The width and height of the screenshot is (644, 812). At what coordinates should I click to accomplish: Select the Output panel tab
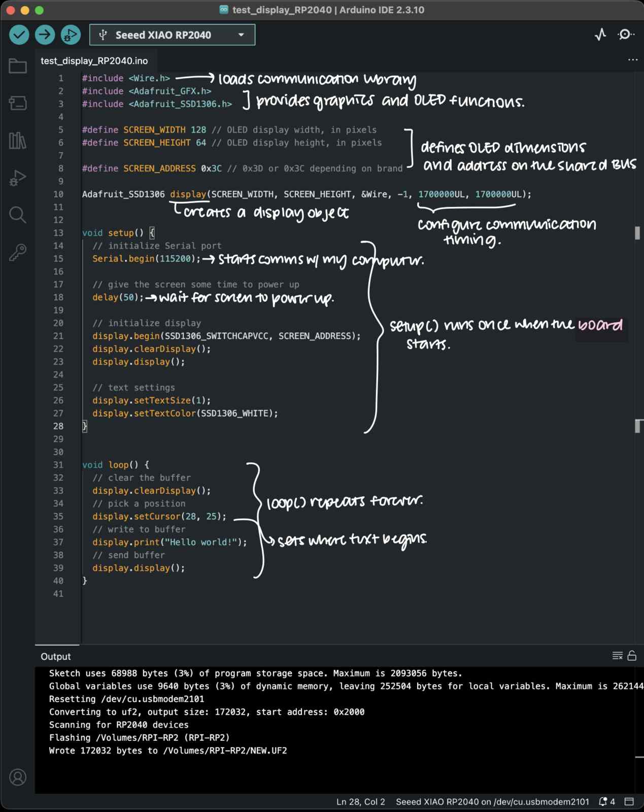(x=56, y=657)
